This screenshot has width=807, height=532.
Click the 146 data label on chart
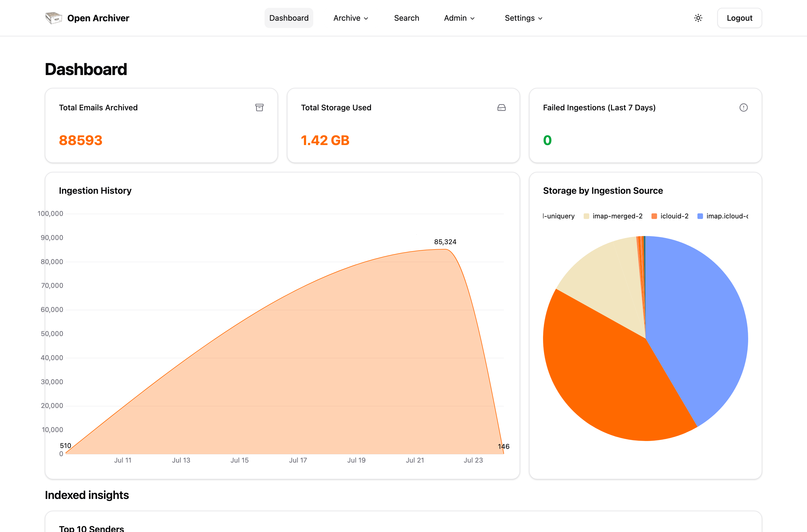504,447
